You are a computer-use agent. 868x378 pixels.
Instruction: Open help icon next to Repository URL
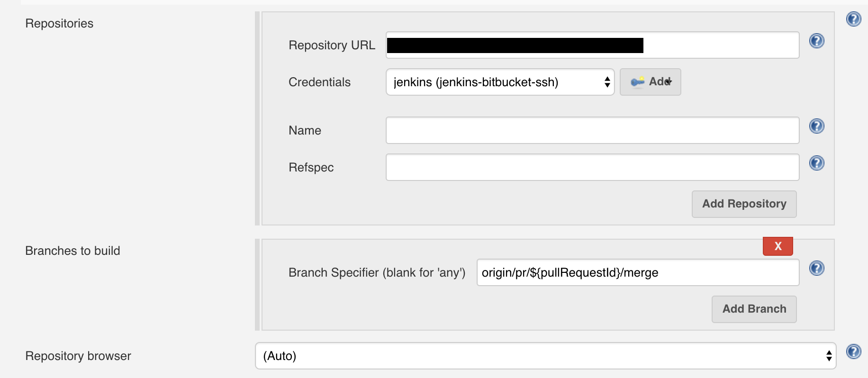pos(816,41)
